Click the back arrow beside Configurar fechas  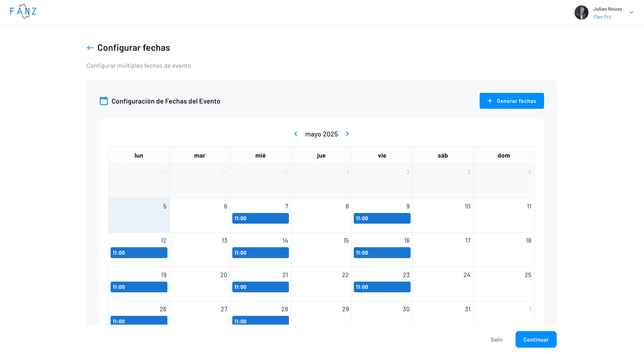click(90, 48)
